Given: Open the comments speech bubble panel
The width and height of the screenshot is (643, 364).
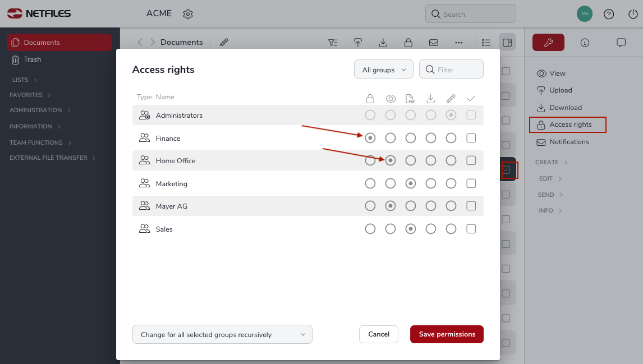Looking at the screenshot, I should point(621,43).
